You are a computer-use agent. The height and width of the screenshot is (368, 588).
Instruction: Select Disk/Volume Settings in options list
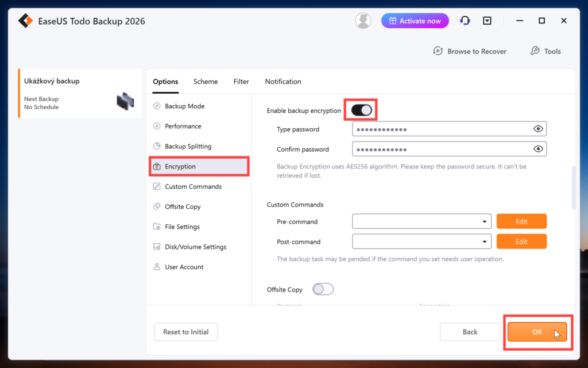click(x=199, y=247)
